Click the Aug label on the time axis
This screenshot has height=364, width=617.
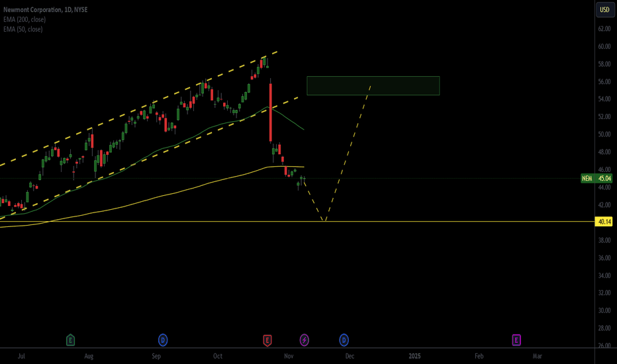pos(89,356)
